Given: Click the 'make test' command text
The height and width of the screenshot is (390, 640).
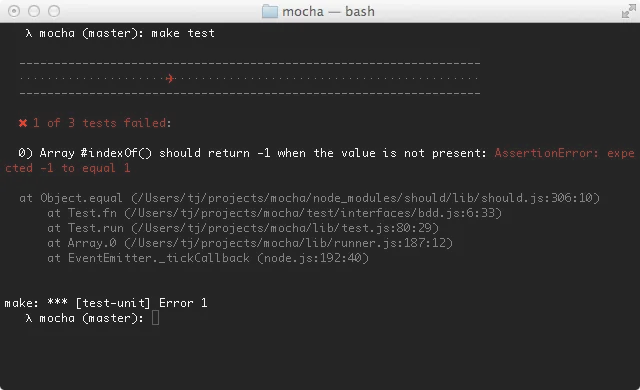Looking at the screenshot, I should tap(183, 33).
